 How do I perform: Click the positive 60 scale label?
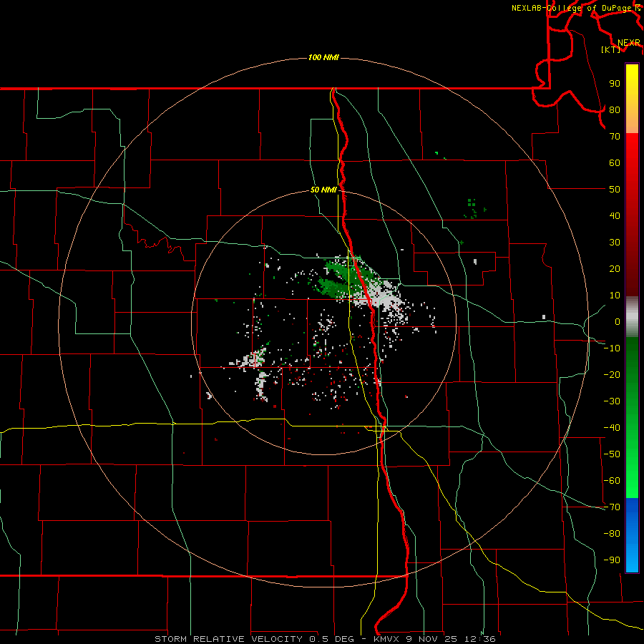[x=615, y=162]
